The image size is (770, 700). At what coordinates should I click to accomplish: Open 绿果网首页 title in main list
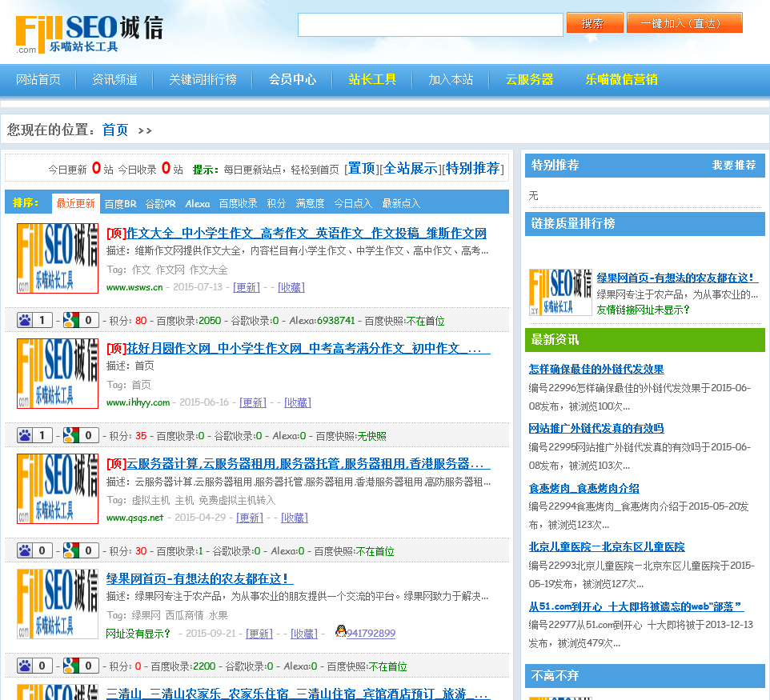199,578
